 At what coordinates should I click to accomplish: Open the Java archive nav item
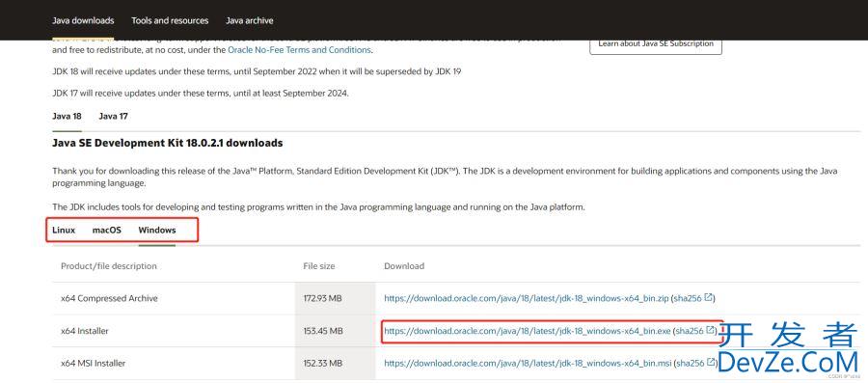249,20
